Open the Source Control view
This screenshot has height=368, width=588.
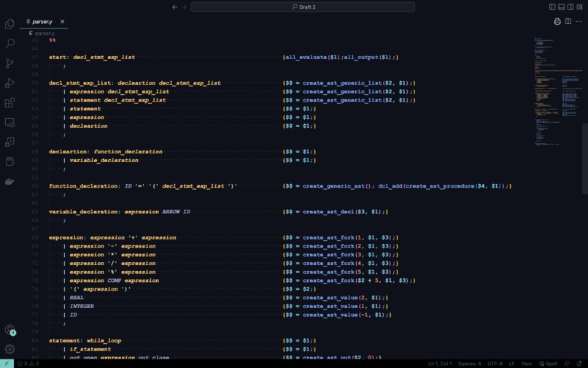[9, 63]
